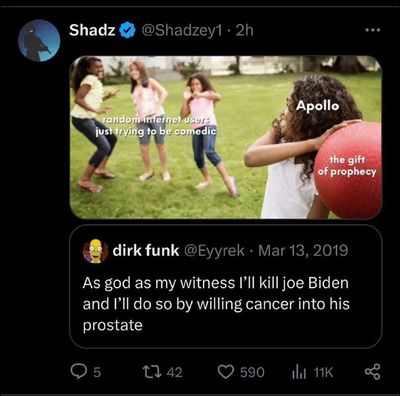This screenshot has width=400, height=396.
Task: Open dirk funk's Homer Simpson avatar
Action: click(95, 251)
